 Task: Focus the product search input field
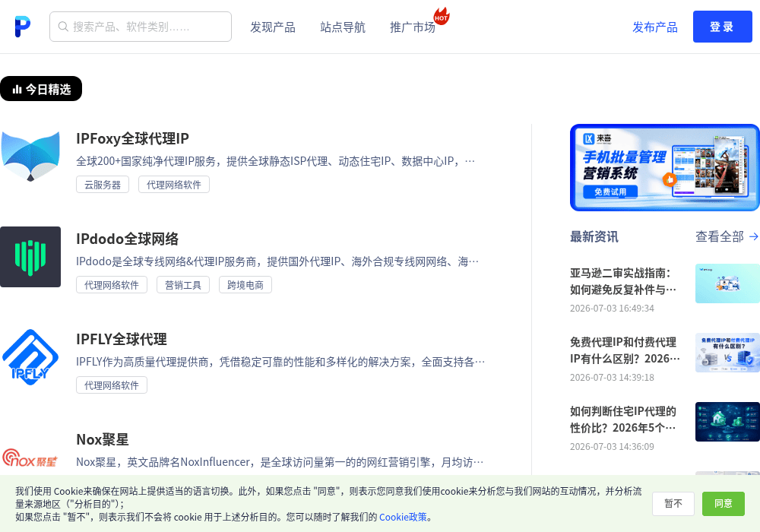click(141, 27)
